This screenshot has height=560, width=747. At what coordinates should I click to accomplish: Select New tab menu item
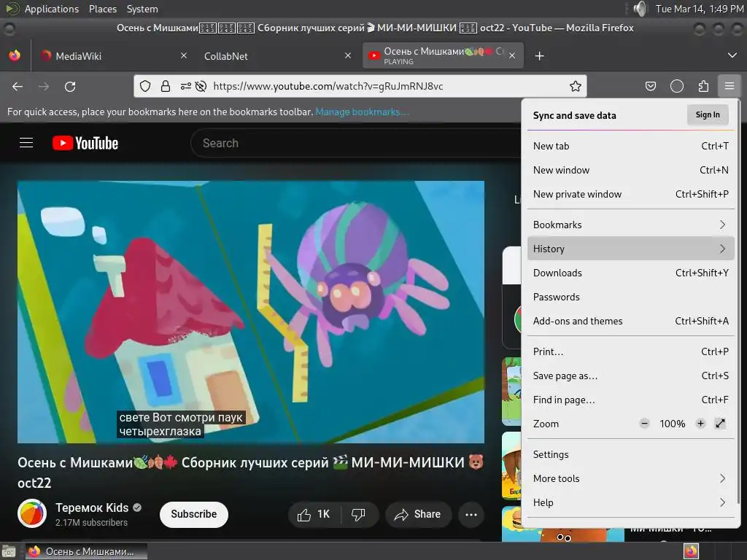(630, 146)
